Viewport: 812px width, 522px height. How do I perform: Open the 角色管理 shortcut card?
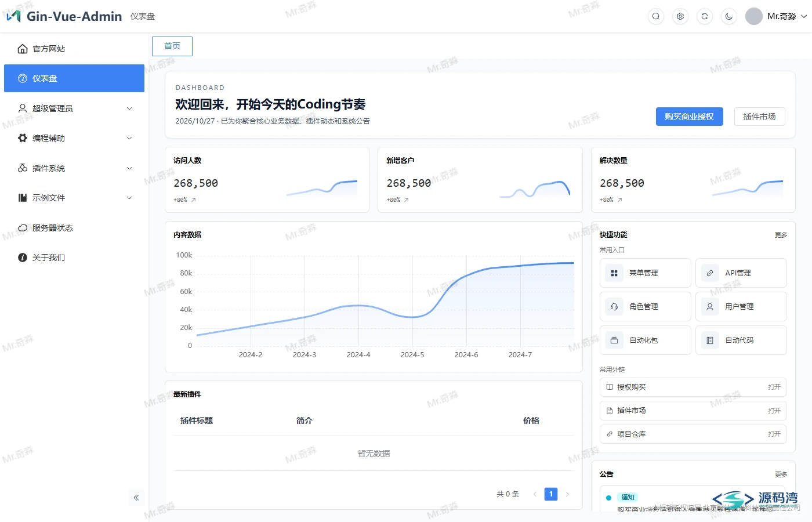coord(646,307)
